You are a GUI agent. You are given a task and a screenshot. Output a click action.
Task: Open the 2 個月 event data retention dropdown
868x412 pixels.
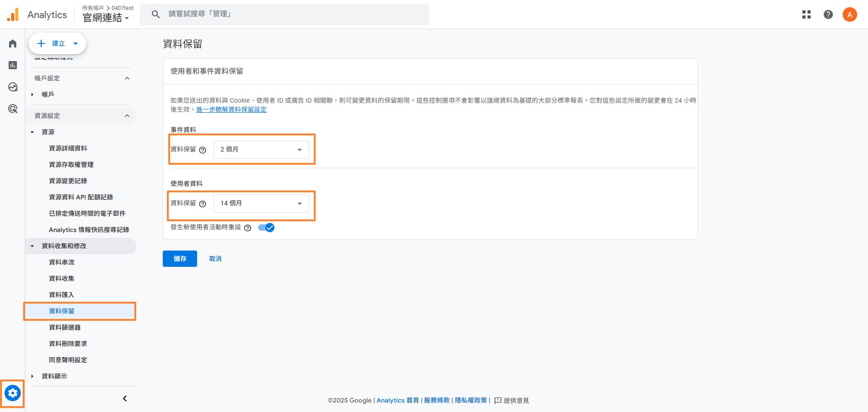pyautogui.click(x=261, y=149)
